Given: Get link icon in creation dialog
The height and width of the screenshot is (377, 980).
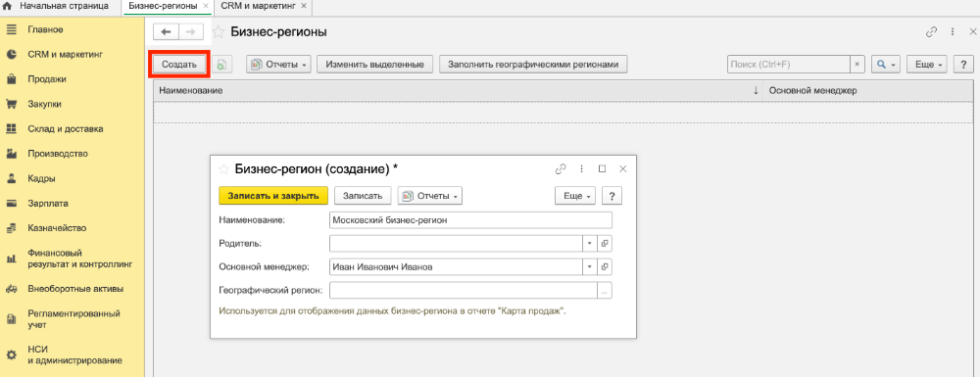Looking at the screenshot, I should click(561, 168).
